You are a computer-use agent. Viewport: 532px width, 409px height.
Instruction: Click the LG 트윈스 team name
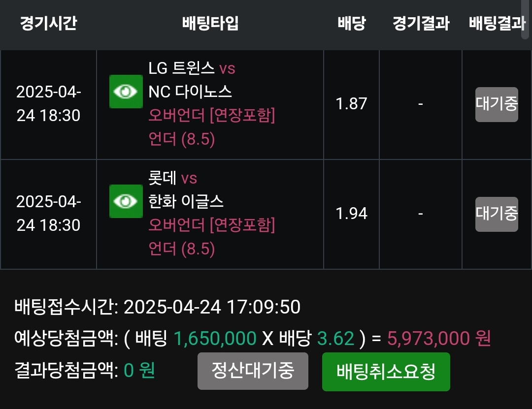point(181,68)
